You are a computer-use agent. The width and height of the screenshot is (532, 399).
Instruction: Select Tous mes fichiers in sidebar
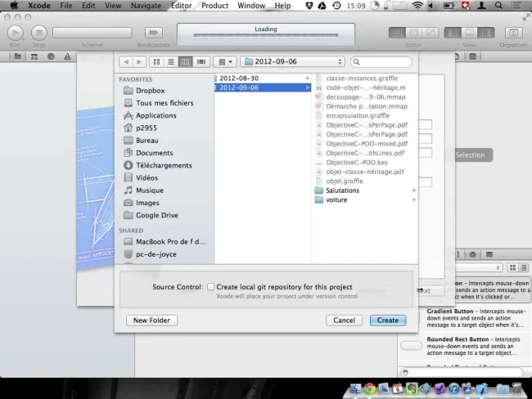pyautogui.click(x=159, y=103)
